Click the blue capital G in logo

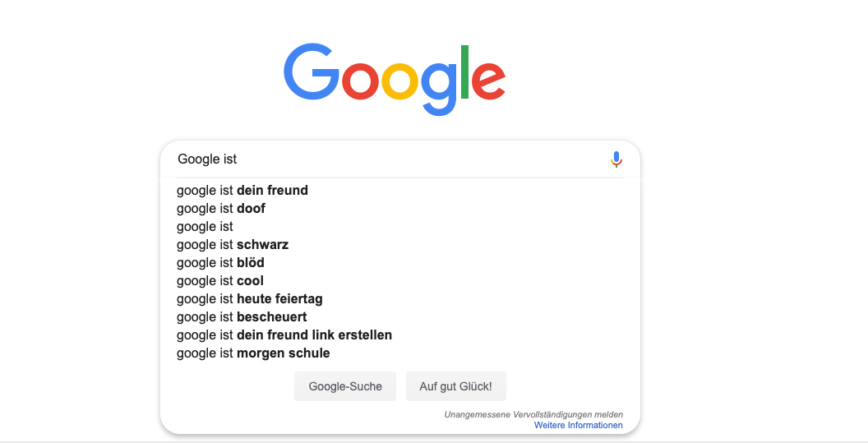click(311, 72)
